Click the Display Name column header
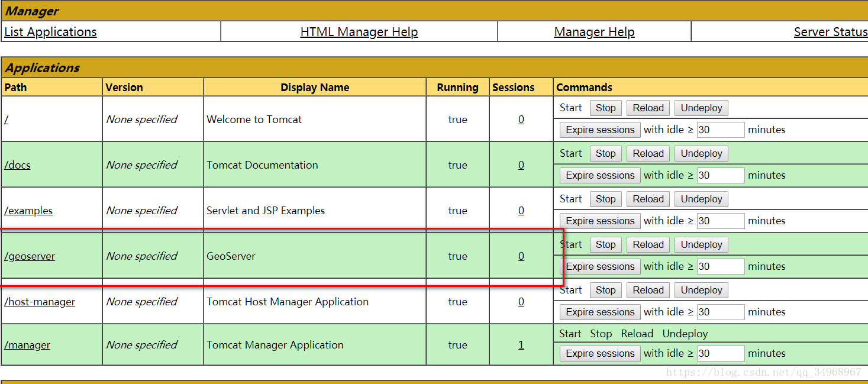This screenshot has height=384, width=868. 315,88
